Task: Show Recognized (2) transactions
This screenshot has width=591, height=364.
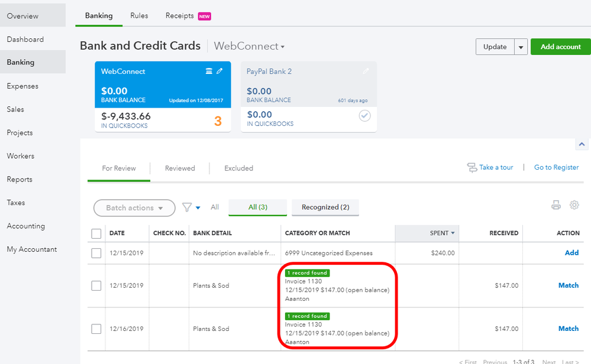Action: pyautogui.click(x=325, y=207)
